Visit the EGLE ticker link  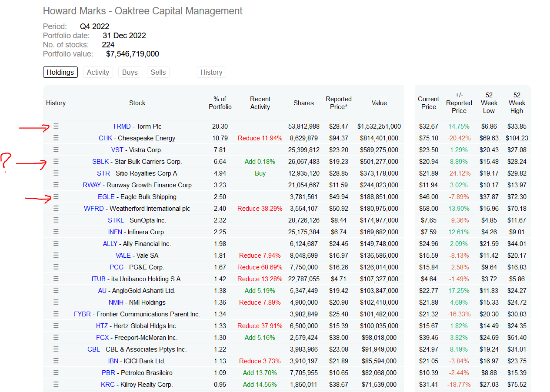(107, 197)
